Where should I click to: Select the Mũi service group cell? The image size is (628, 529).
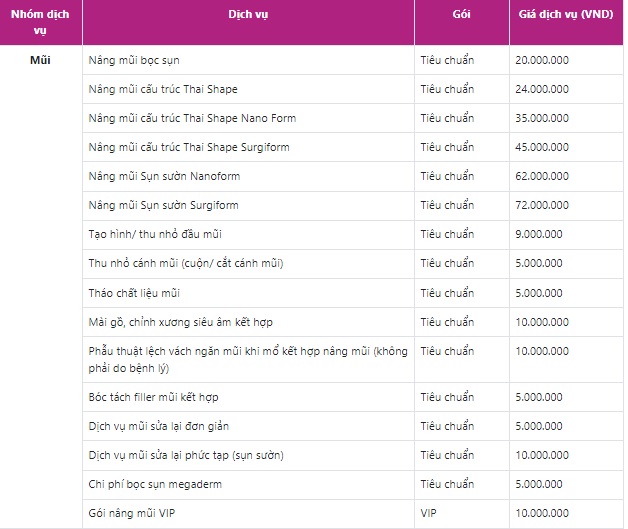[40, 60]
